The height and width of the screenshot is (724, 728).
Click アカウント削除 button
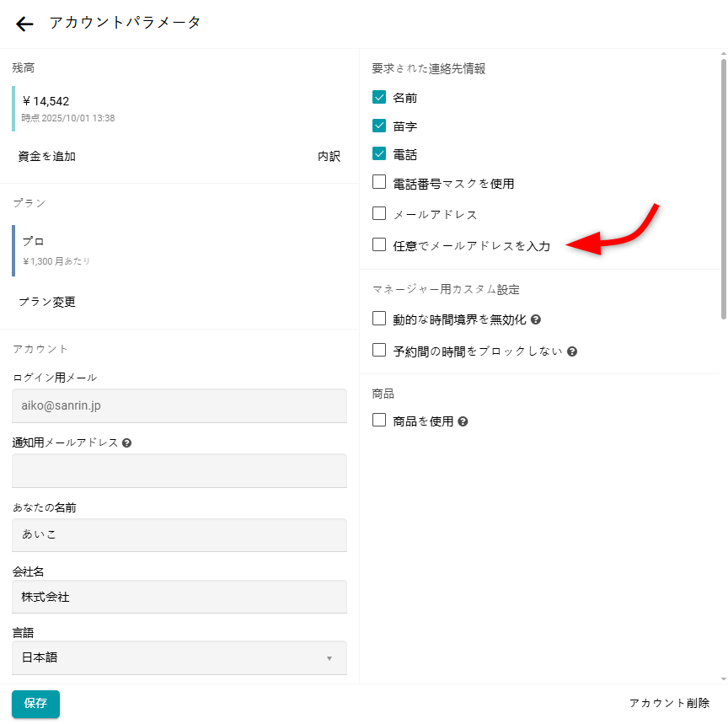coord(669,703)
